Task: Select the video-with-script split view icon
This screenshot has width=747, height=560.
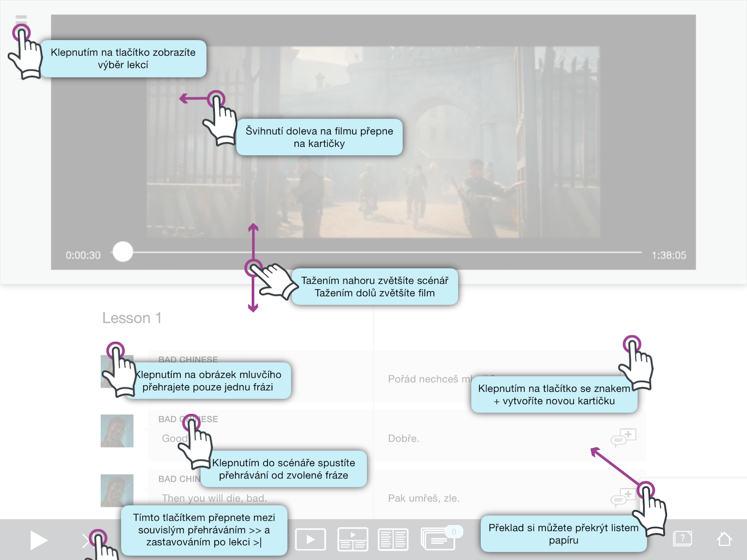Action: [x=353, y=540]
